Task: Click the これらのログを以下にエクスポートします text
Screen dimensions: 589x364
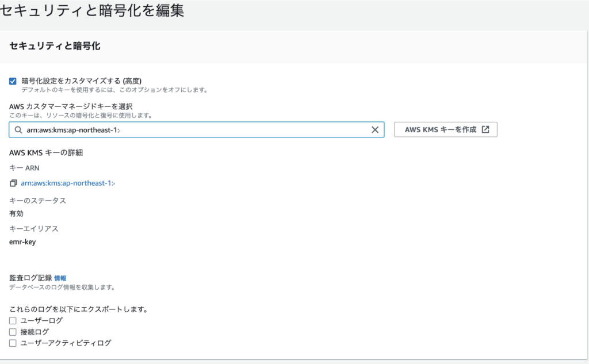Action: click(78, 309)
